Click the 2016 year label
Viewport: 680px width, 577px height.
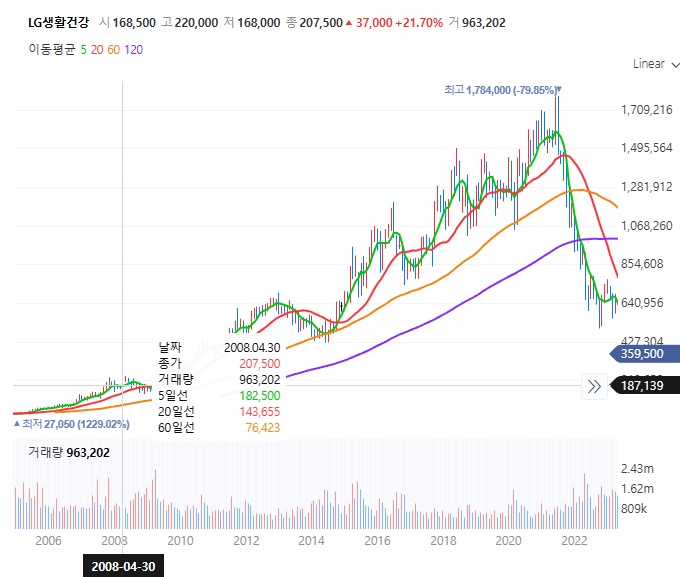[377, 541]
